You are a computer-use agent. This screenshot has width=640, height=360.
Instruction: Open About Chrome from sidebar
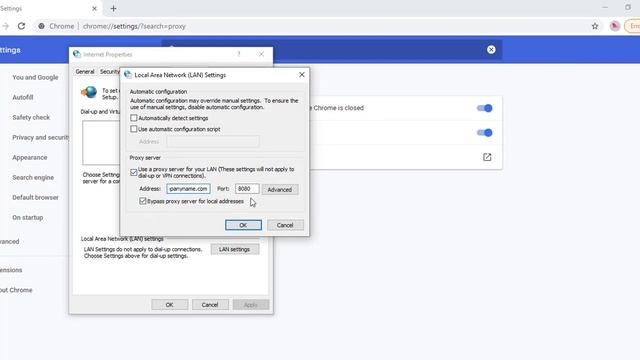[16, 290]
